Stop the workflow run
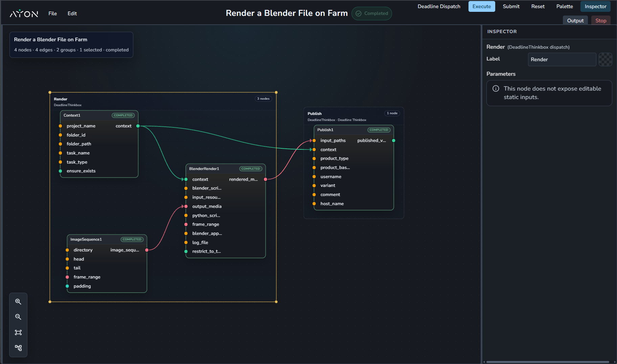The width and height of the screenshot is (617, 364). (601, 21)
